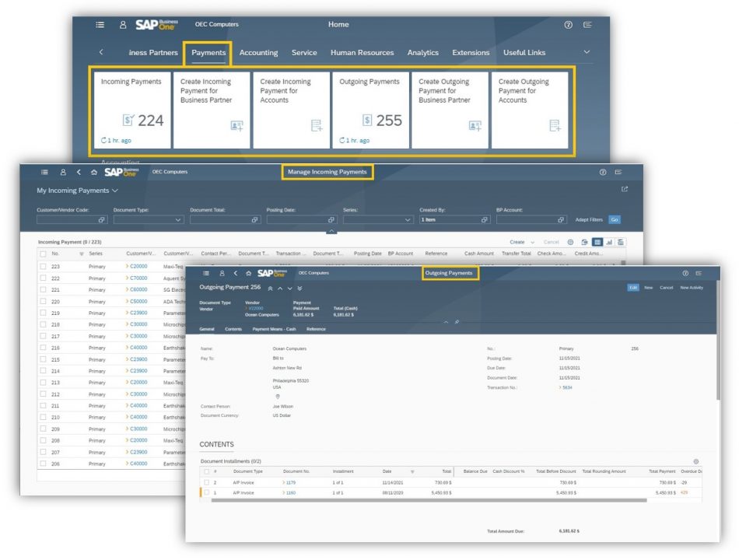Open vendor link V22000 in header
739x560 pixels.
coord(255,308)
